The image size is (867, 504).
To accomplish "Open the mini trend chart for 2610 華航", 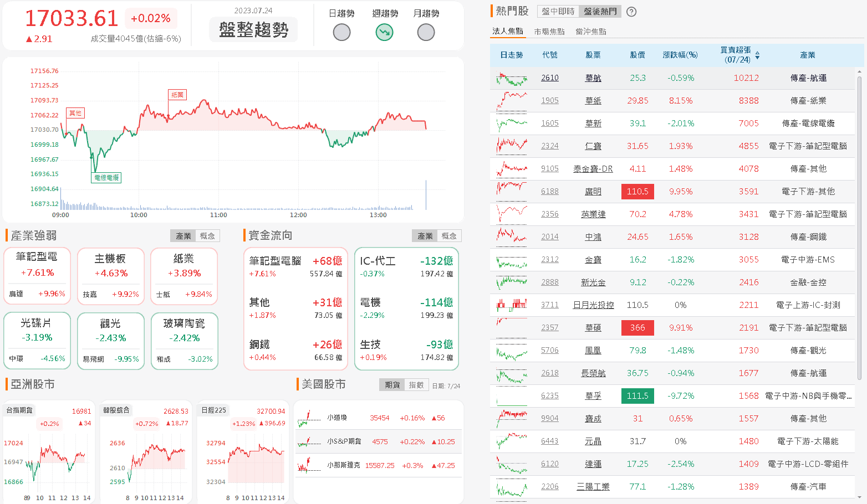I will (512, 78).
